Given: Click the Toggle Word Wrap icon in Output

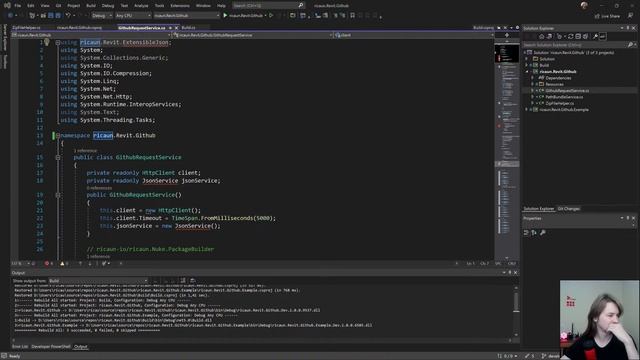Looking at the screenshot, I should pos(192,280).
